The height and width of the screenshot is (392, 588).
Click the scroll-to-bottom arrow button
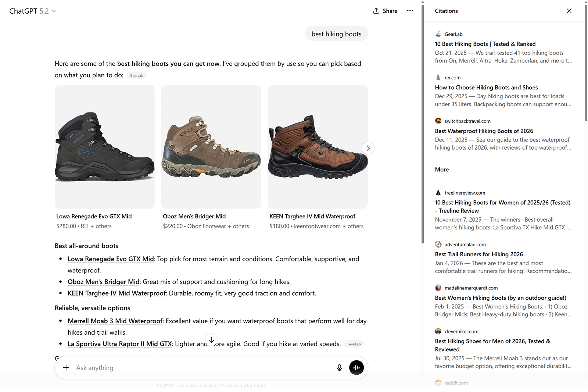tap(211, 339)
